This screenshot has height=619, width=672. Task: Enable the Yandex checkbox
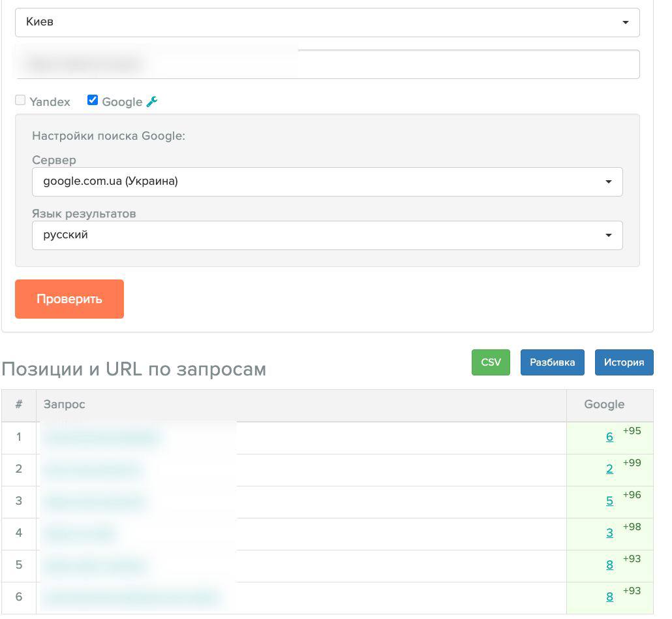(x=20, y=101)
